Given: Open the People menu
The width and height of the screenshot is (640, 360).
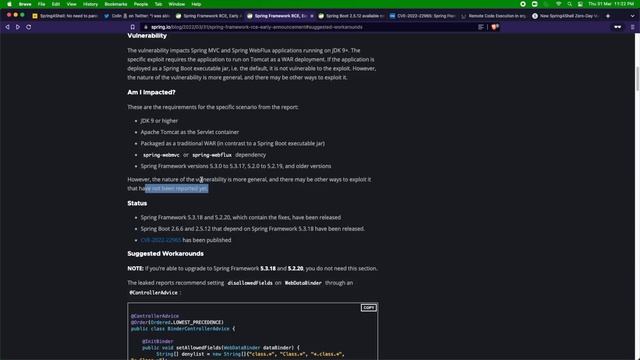Looking at the screenshot, I should click(x=141, y=4).
